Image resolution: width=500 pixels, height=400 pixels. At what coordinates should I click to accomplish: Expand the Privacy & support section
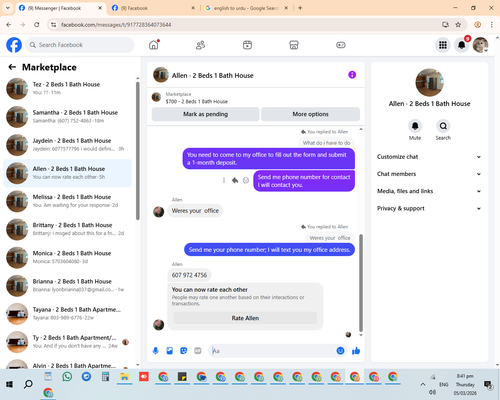(429, 208)
